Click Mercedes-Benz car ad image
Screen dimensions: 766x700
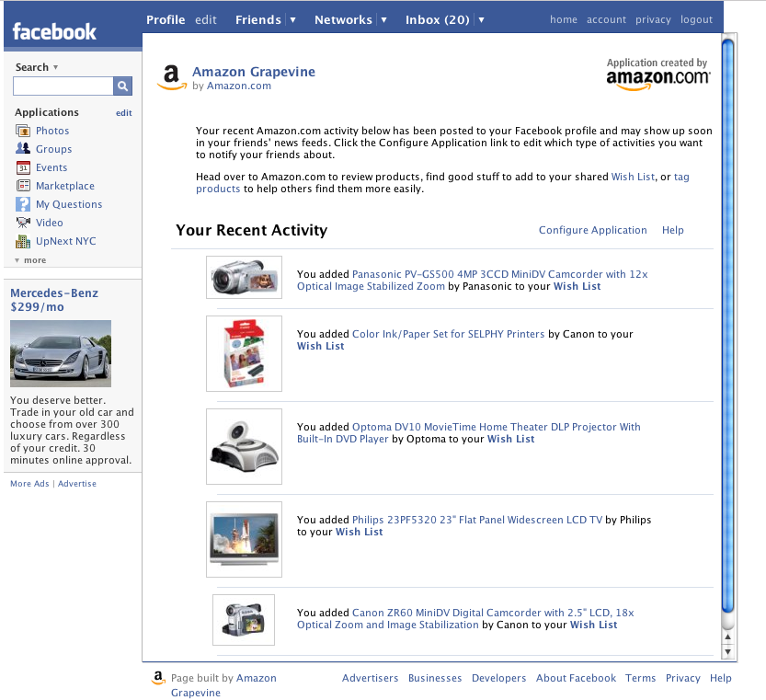(x=61, y=353)
